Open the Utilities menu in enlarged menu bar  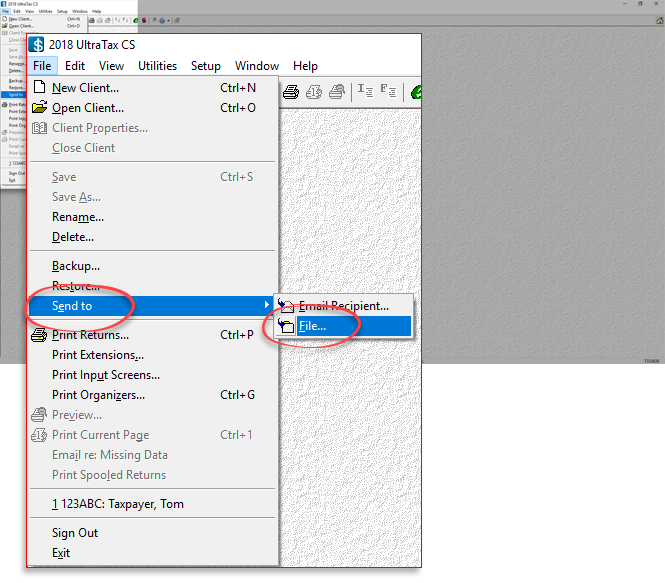coord(157,66)
